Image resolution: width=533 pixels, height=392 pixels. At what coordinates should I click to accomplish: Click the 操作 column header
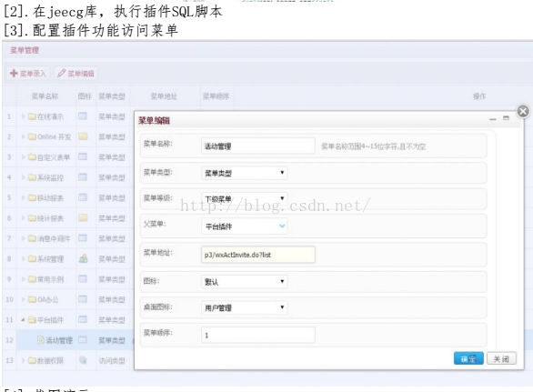[479, 96]
